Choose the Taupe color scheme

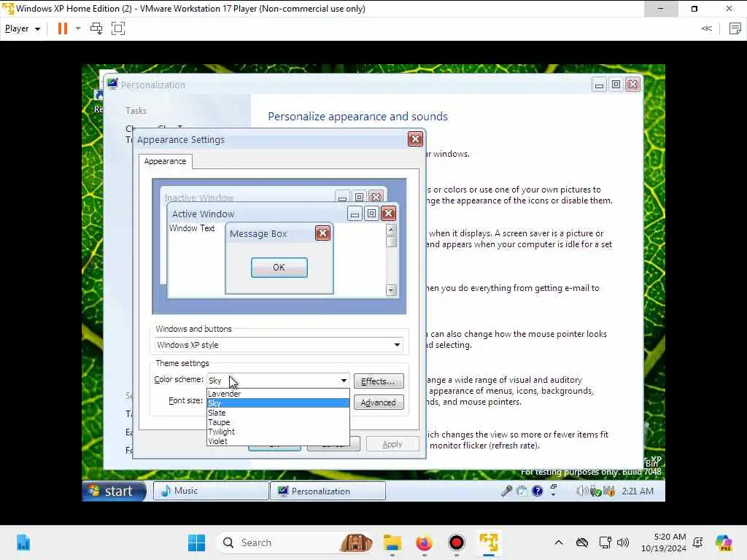(278, 422)
